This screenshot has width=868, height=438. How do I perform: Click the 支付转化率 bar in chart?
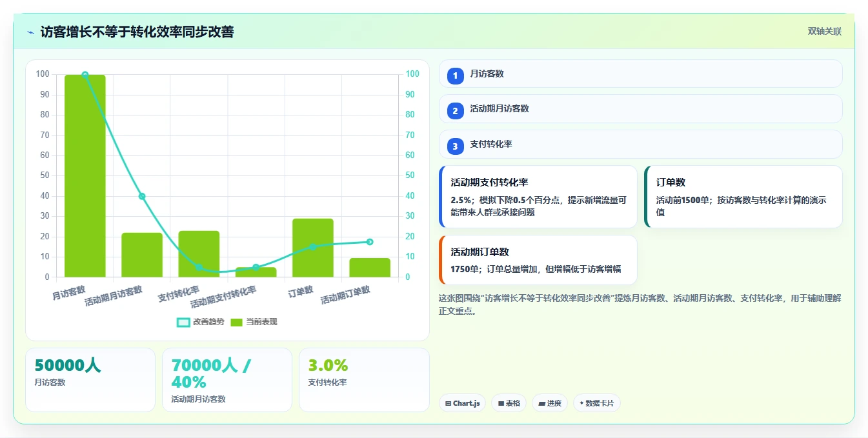pyautogui.click(x=199, y=254)
